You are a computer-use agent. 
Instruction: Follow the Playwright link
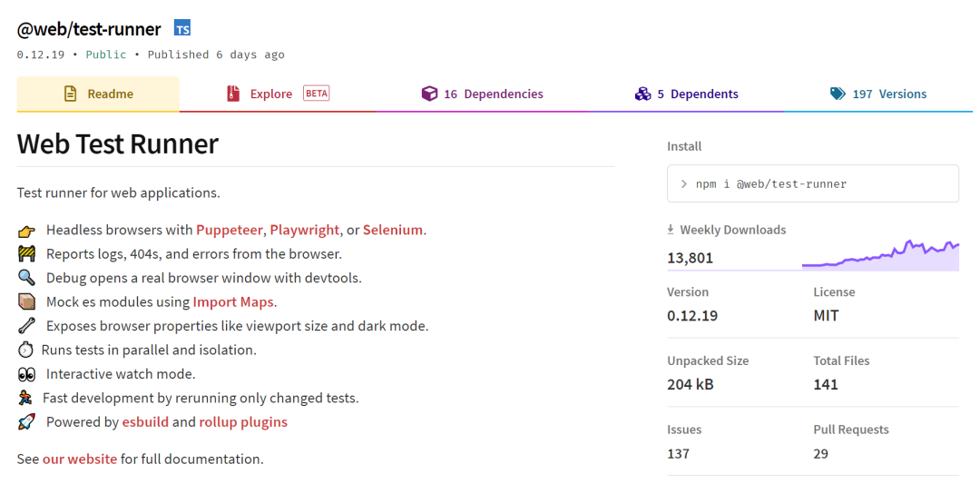click(x=304, y=230)
